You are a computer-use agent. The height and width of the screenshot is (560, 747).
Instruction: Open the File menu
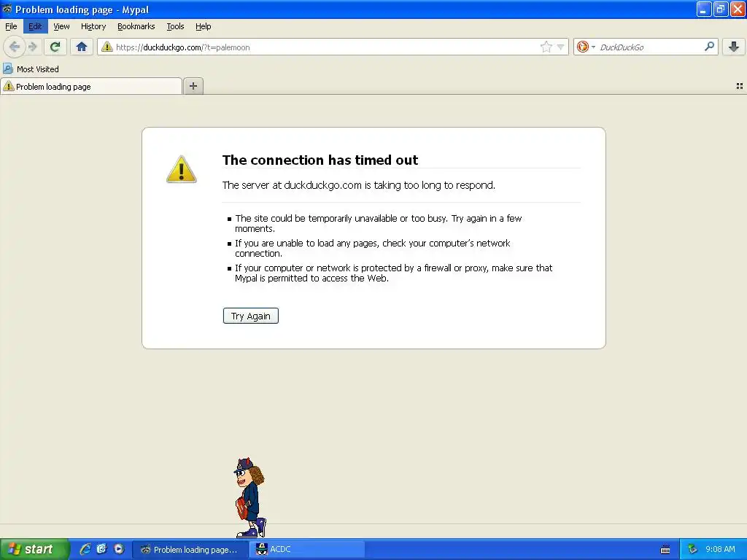(x=11, y=26)
